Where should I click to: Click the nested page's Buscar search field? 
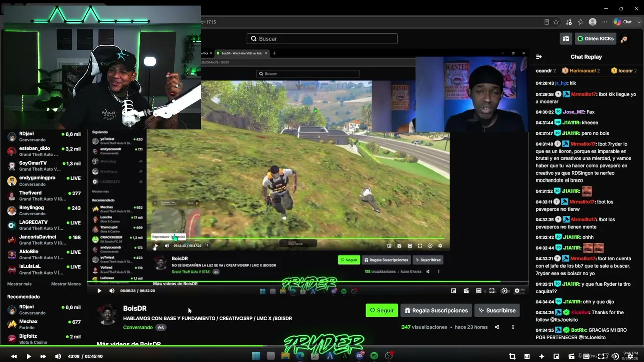pos(307,74)
